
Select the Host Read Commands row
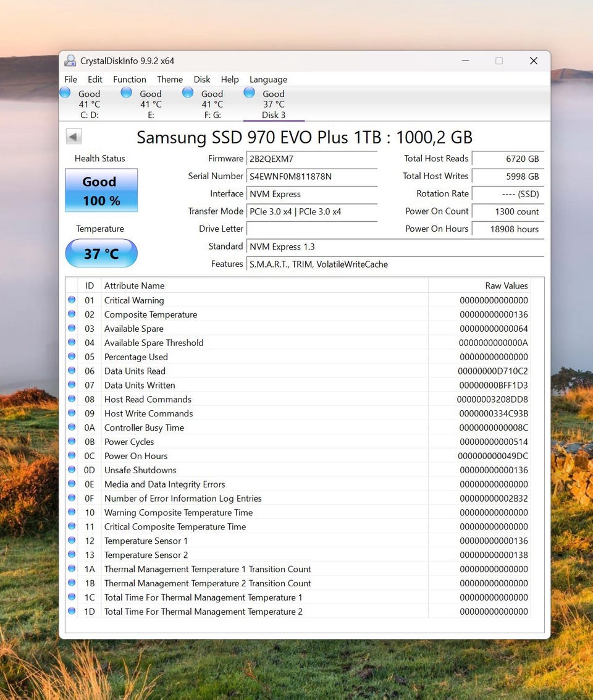[x=298, y=399]
